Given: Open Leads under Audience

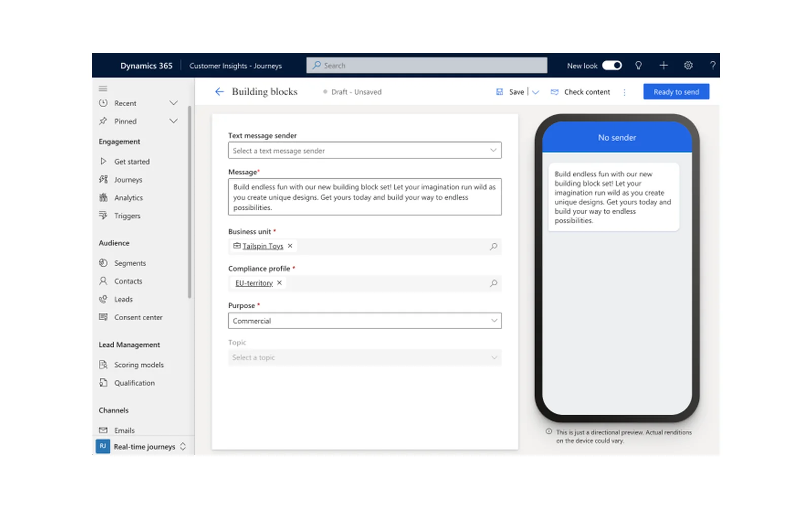Looking at the screenshot, I should tap(123, 299).
